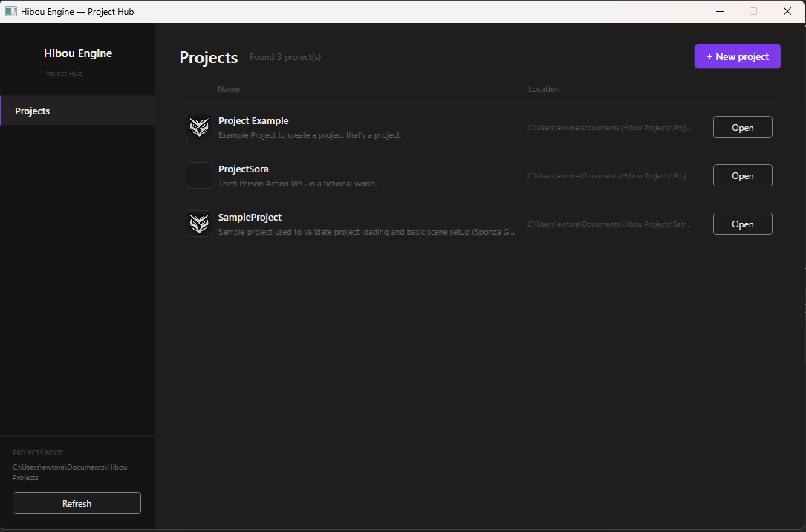The height and width of the screenshot is (532, 806).
Task: Click the Found 3 project(s) text
Action: tap(285, 56)
